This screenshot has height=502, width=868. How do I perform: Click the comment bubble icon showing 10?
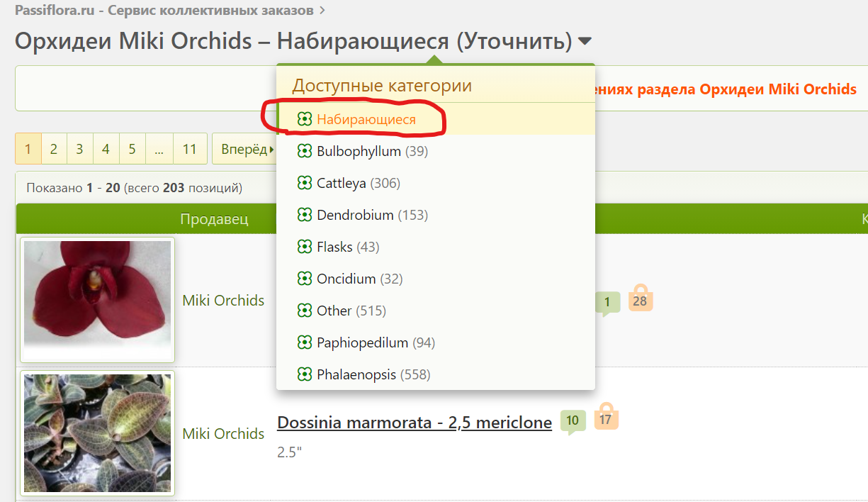coord(573,420)
